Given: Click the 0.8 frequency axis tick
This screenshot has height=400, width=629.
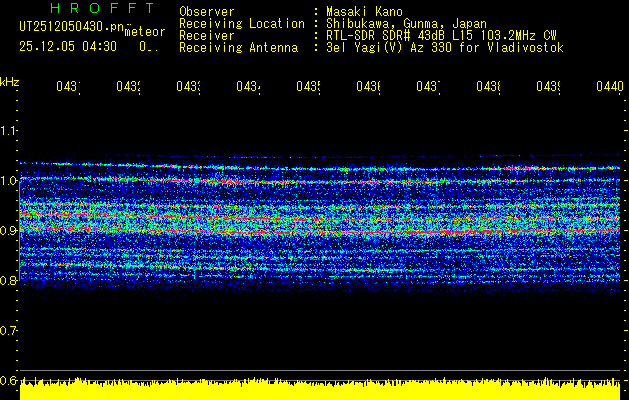Looking at the screenshot, I should pos(9,280).
